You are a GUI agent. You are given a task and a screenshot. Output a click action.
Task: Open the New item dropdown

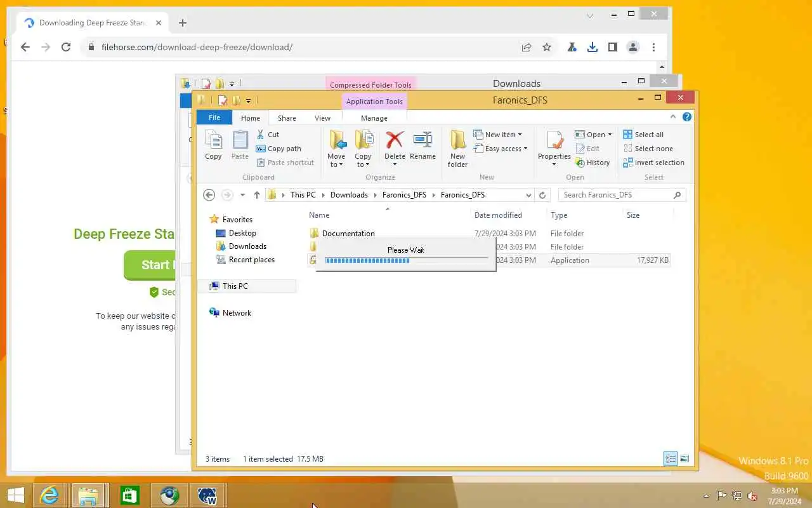pyautogui.click(x=498, y=135)
